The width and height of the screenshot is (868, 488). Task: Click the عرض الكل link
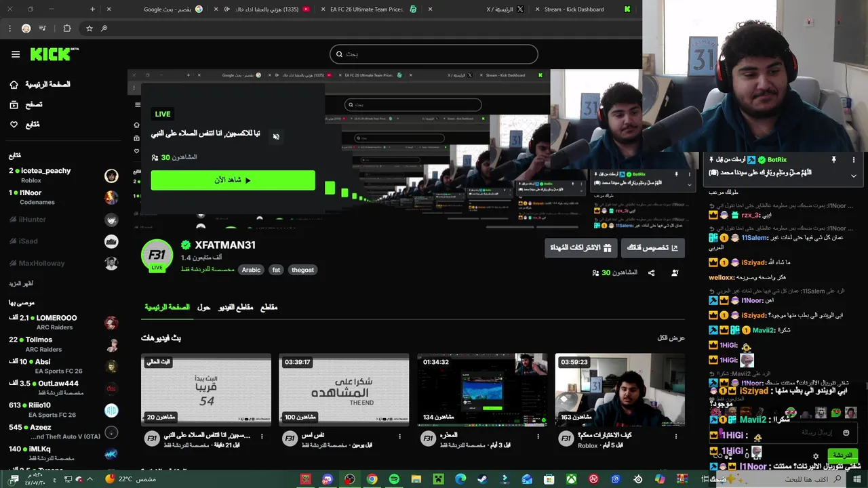coord(671,338)
